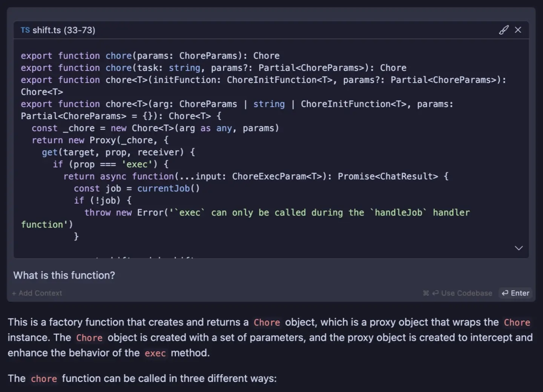This screenshot has width=543, height=392.
Task: Click 'return new Proxy(_chore, {' line
Action: click(x=100, y=140)
